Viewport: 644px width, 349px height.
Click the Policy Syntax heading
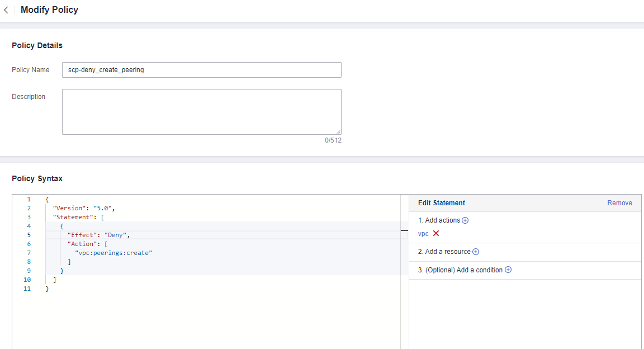coord(37,178)
